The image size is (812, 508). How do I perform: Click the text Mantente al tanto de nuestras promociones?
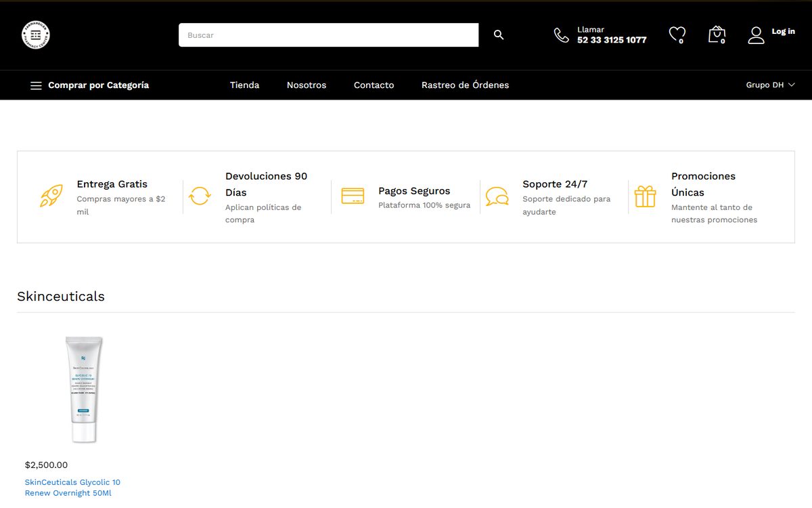point(714,213)
